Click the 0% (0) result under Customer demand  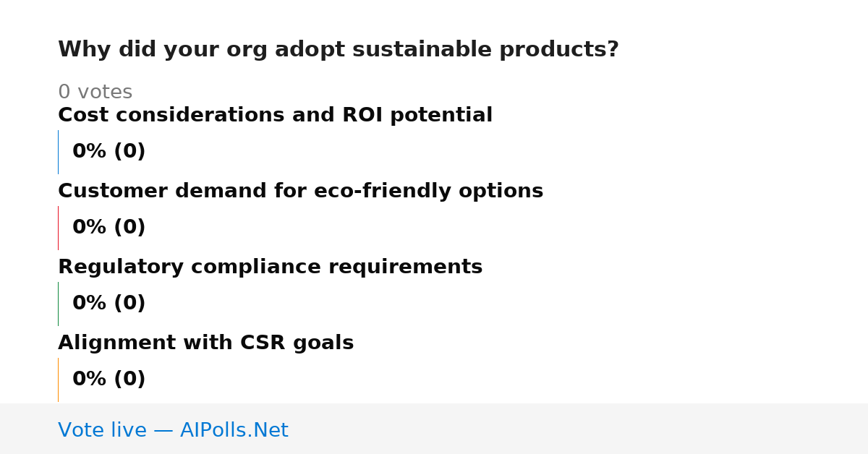[x=109, y=228]
